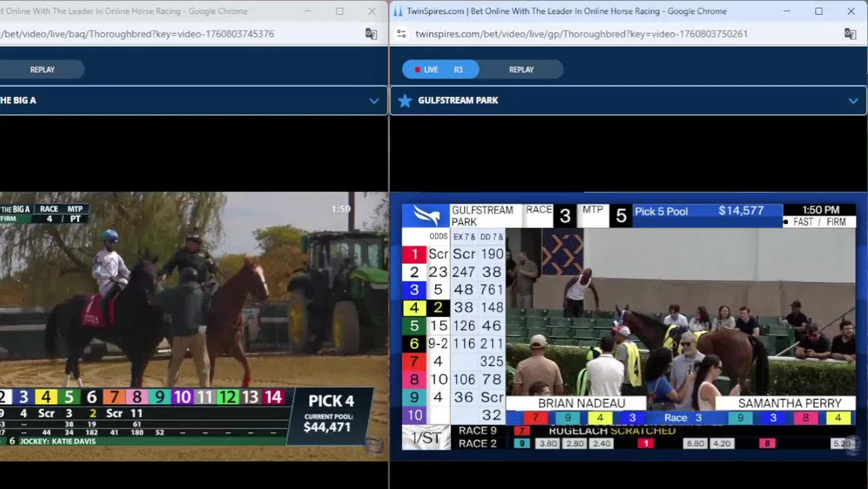Open site information icon in right window address bar
This screenshot has height=489, width=868.
401,33
